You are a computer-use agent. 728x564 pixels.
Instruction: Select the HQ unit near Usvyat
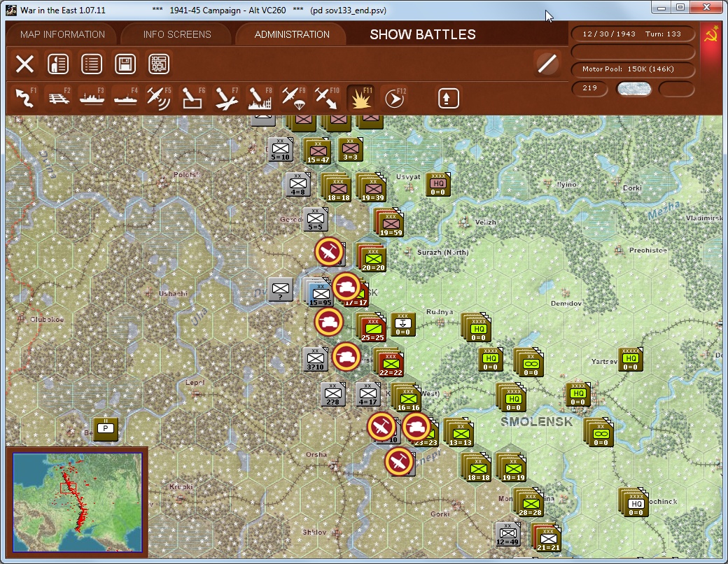(438, 184)
